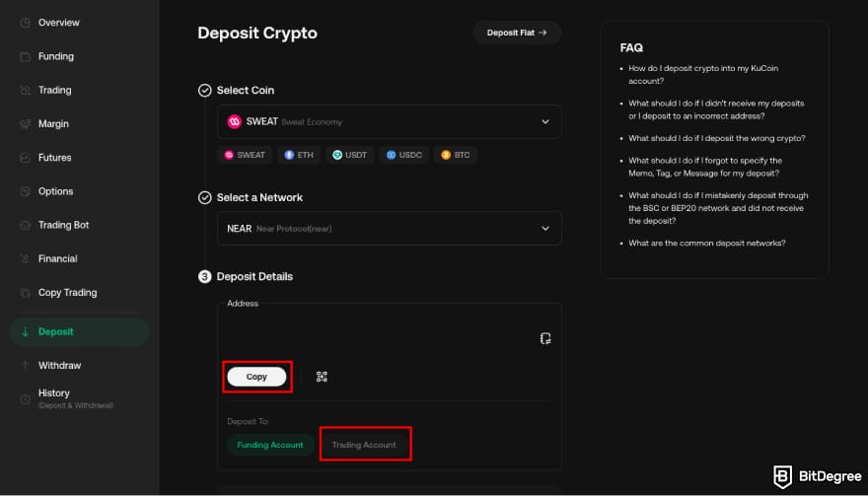Open the SWEAT coin dropdown
The image size is (868, 496).
[x=390, y=122]
